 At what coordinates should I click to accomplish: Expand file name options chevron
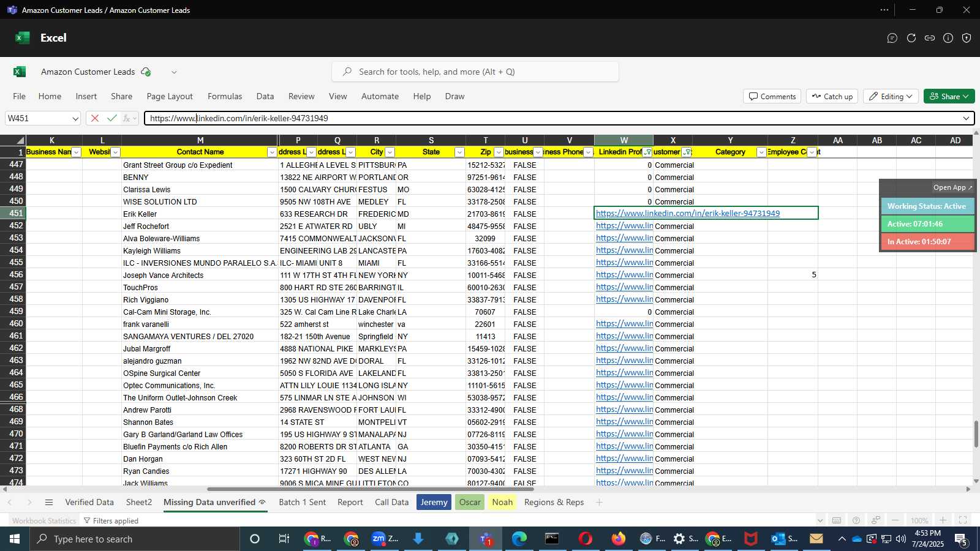pyautogui.click(x=174, y=72)
